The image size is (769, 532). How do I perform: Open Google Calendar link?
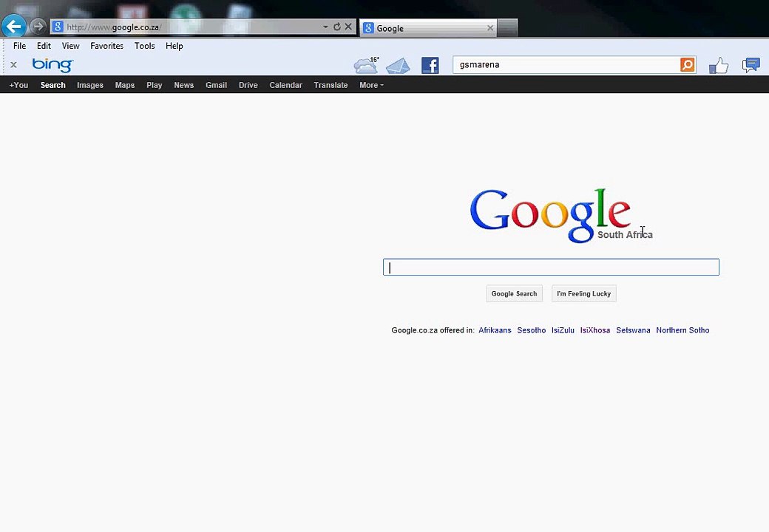click(285, 85)
